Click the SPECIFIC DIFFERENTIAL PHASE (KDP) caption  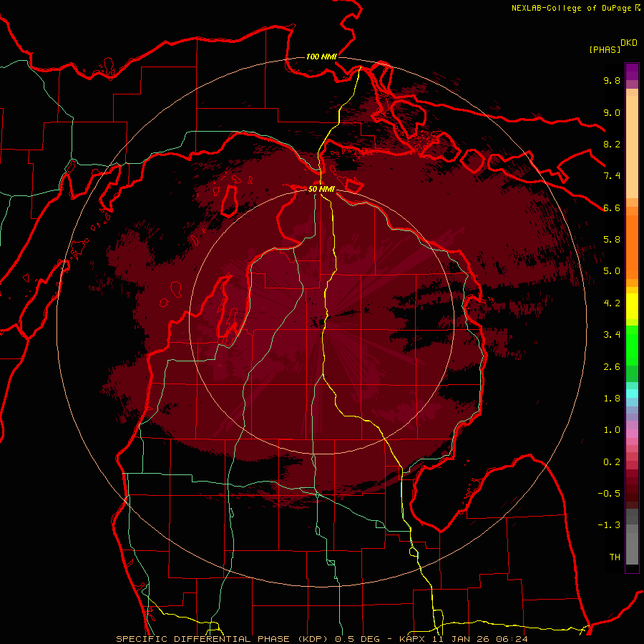[x=224, y=639]
